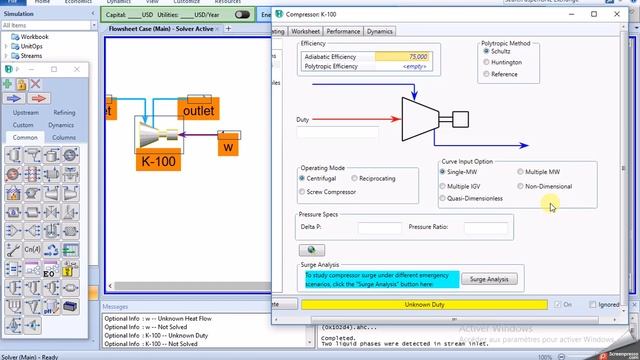Click the green plus icon in palette
The height and width of the screenshot is (360, 640).
[8, 84]
